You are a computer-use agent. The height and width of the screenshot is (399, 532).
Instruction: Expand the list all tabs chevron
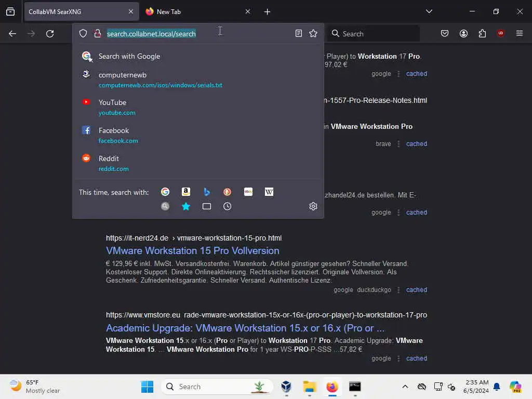click(x=429, y=11)
